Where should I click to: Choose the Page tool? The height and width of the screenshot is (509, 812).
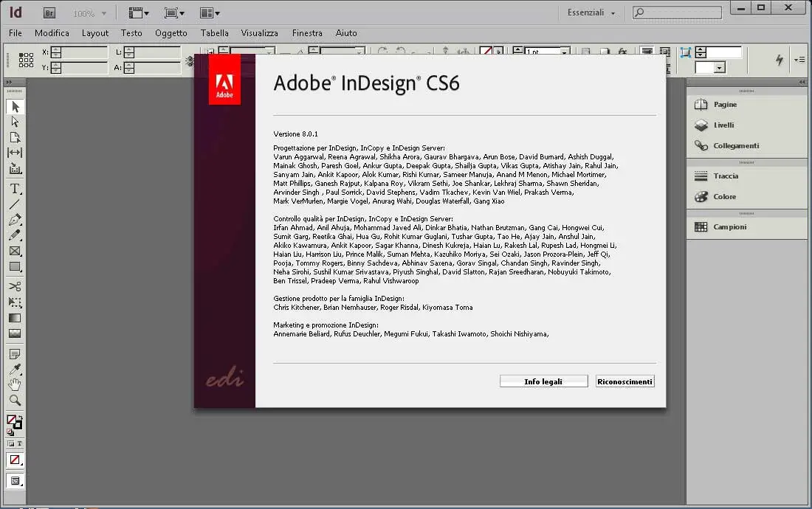click(x=15, y=137)
